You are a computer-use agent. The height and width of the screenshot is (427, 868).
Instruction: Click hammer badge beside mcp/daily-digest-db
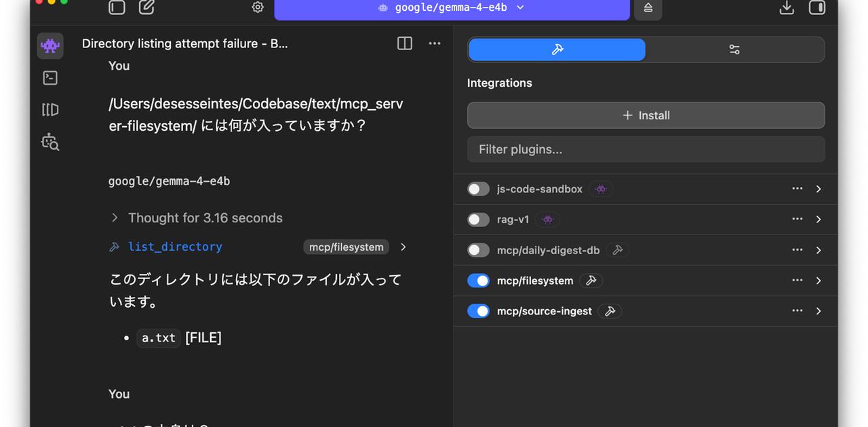point(618,250)
